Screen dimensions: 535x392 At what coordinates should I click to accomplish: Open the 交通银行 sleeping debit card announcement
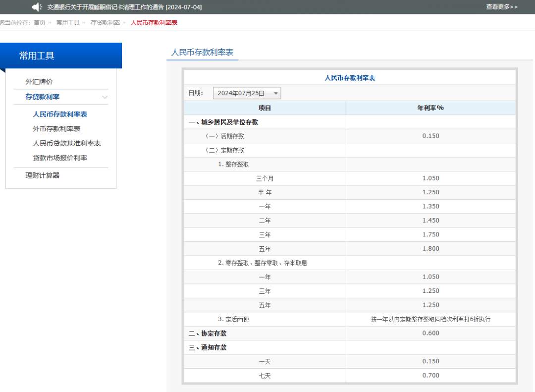(x=124, y=7)
